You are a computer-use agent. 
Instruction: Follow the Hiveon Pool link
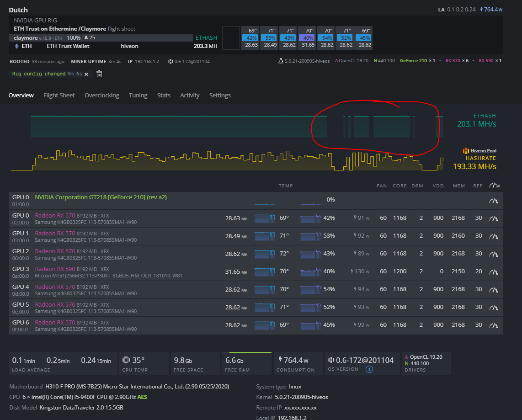pyautogui.click(x=483, y=151)
